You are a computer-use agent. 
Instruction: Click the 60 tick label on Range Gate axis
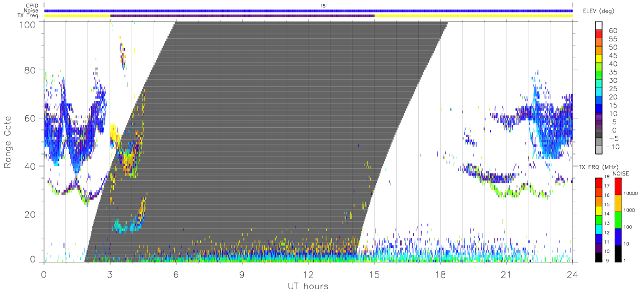(x=30, y=118)
